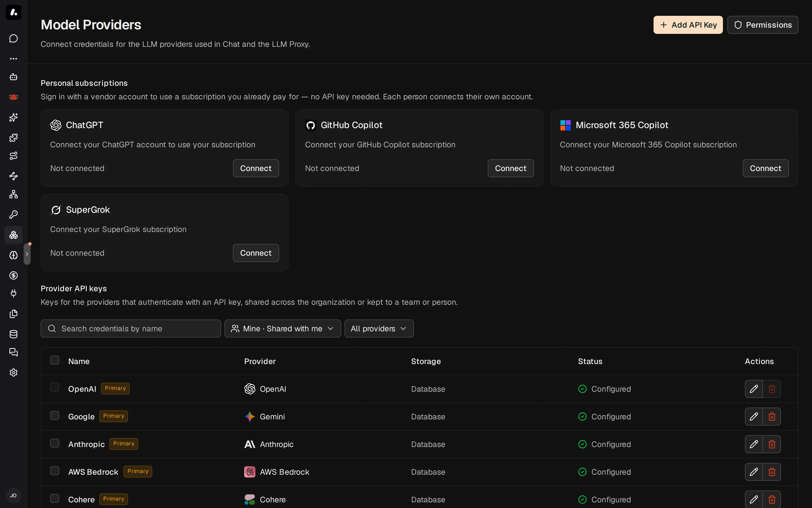Viewport: 812px width, 508px height.
Task: Connect the Microsoft 365 Copilot subscription
Action: coord(765,168)
